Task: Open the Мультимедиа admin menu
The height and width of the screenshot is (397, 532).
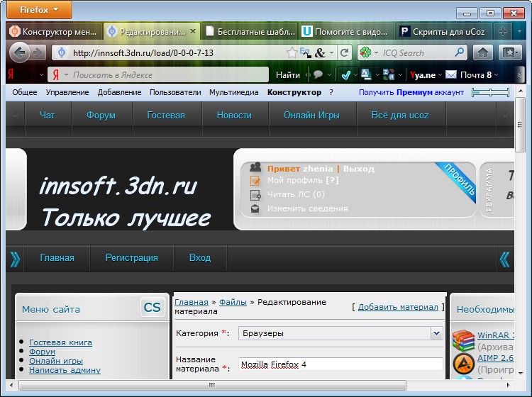Action: point(234,92)
